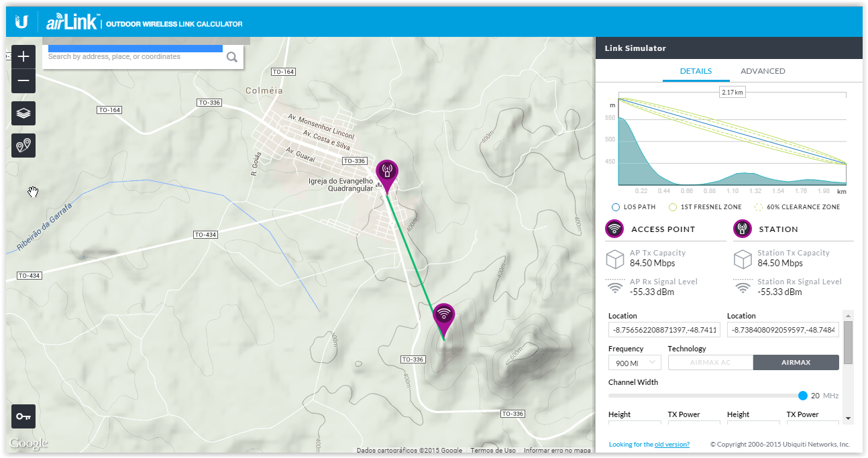The width and height of the screenshot is (868, 458).
Task: Click the AP Tx Capacity cube icon
Action: pyautogui.click(x=615, y=259)
